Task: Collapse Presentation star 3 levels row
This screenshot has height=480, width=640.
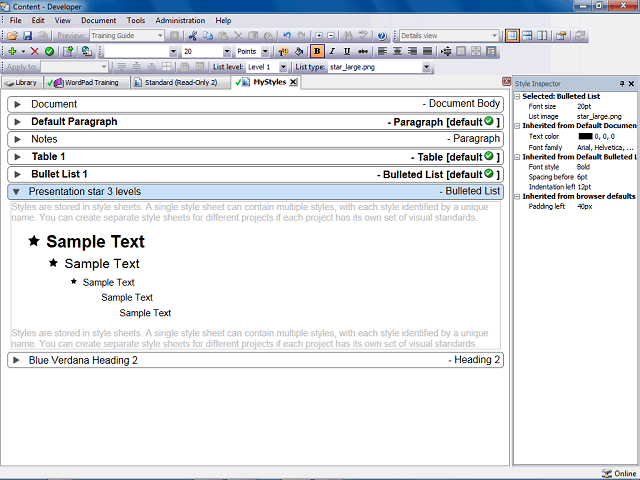Action: (x=16, y=191)
